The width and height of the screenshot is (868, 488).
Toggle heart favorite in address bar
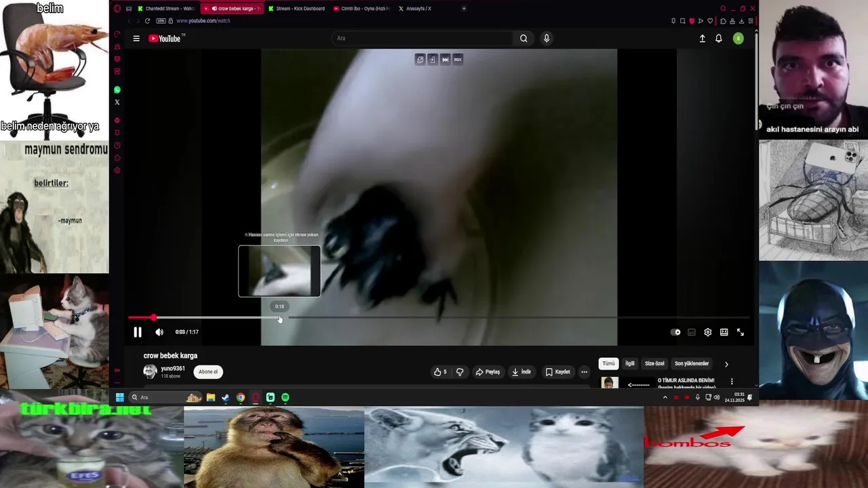click(x=710, y=21)
